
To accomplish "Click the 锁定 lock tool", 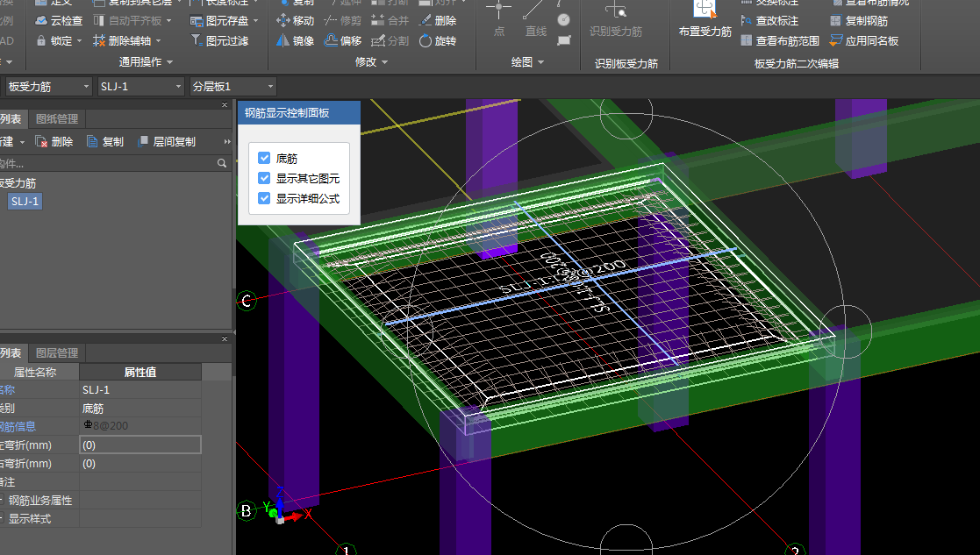I will tap(54, 40).
